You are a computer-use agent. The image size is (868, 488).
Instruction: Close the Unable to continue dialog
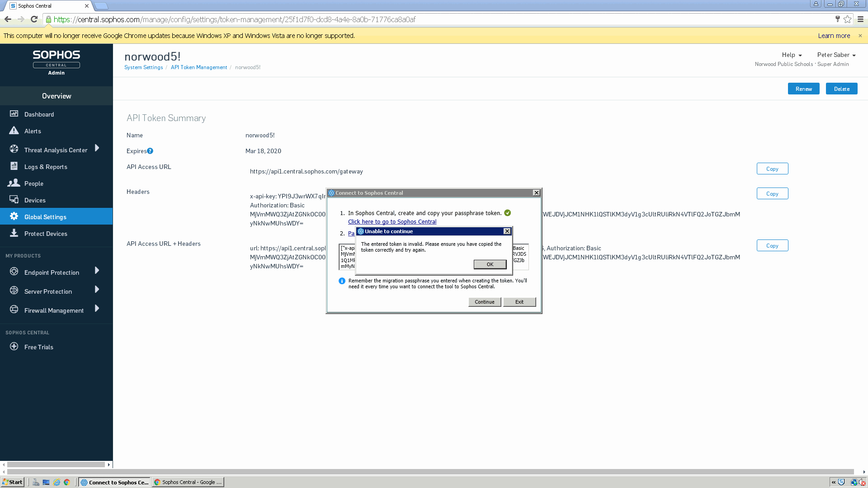click(507, 231)
